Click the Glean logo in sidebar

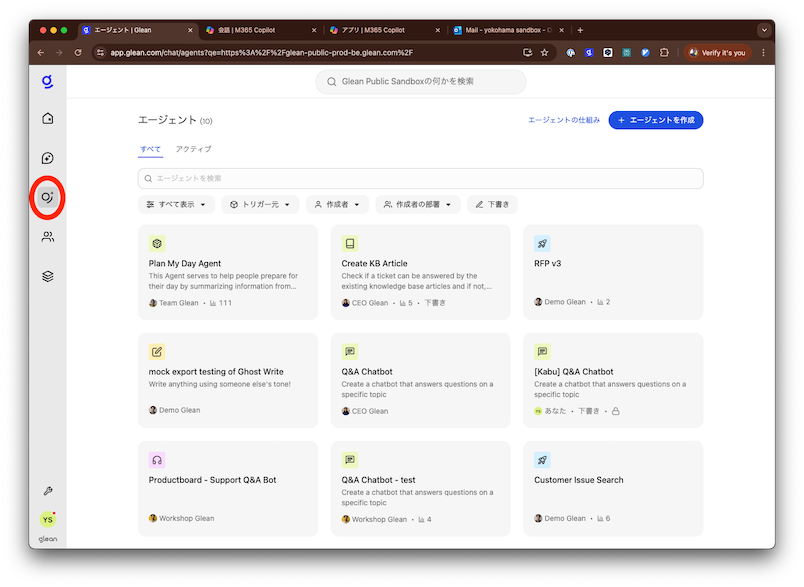[x=47, y=82]
